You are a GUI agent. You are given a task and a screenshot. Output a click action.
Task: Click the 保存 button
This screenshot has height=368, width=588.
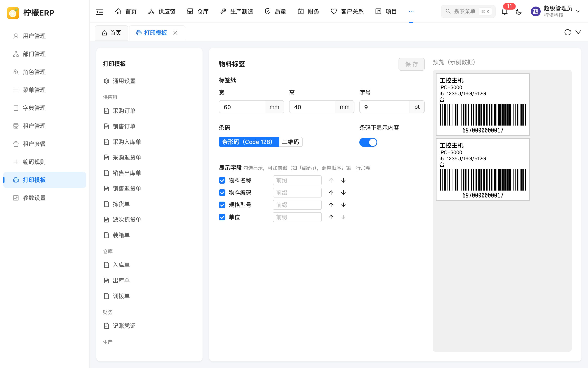pos(411,64)
